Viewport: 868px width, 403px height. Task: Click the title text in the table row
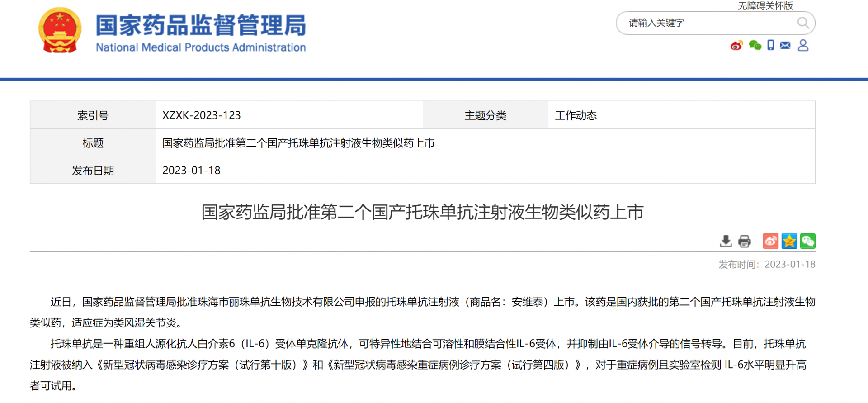click(298, 143)
